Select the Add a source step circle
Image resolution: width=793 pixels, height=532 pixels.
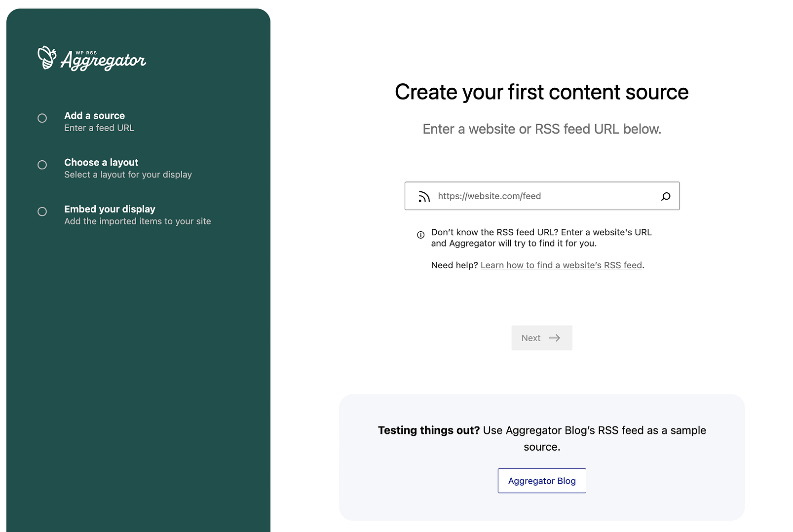[x=42, y=118]
